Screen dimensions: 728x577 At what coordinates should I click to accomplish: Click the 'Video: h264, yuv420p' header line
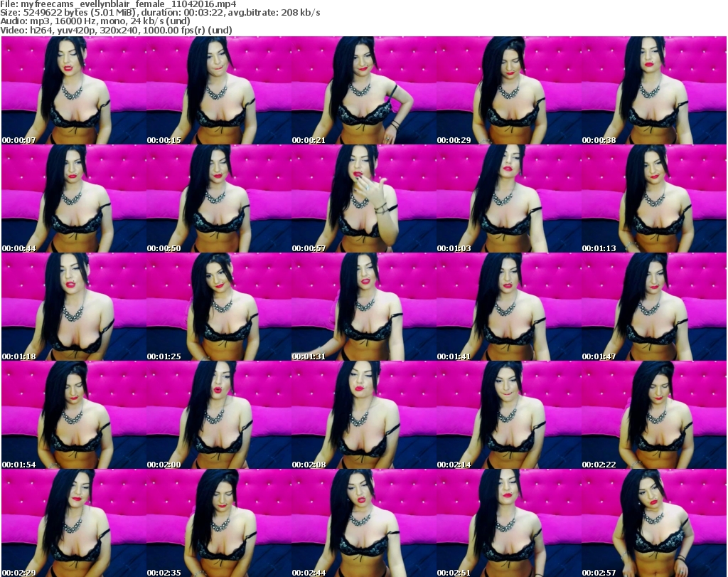coord(116,30)
